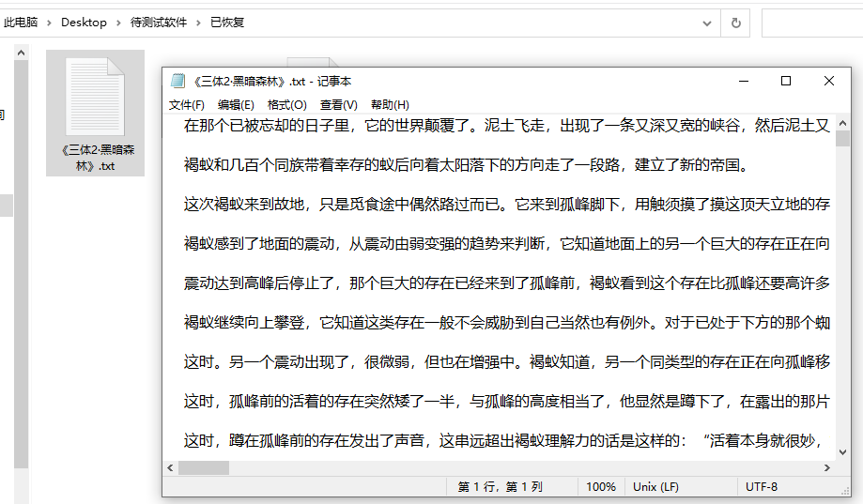Click Desktop in Explorer address bar
Image resolution: width=863 pixels, height=504 pixels.
(84, 23)
